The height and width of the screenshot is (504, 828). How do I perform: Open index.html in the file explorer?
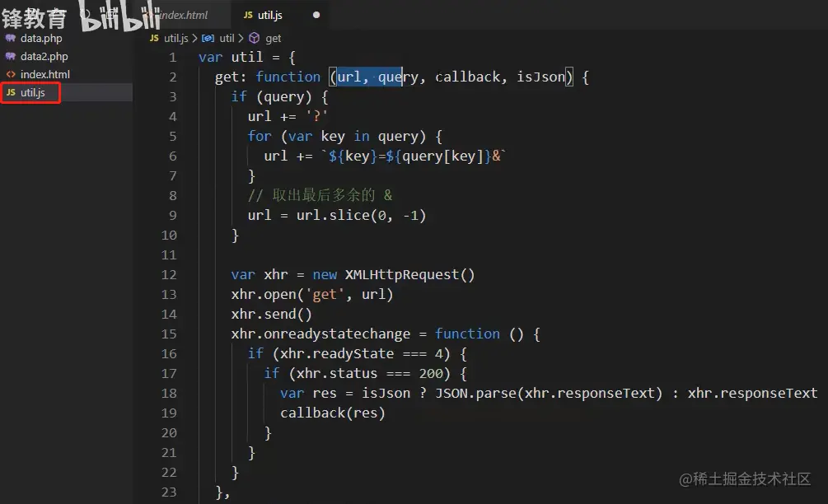[44, 74]
